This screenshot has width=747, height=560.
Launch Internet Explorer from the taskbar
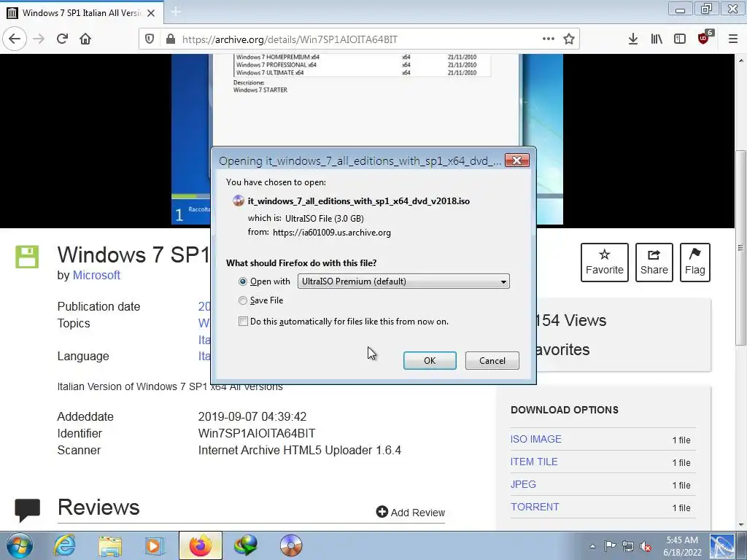[x=64, y=545]
